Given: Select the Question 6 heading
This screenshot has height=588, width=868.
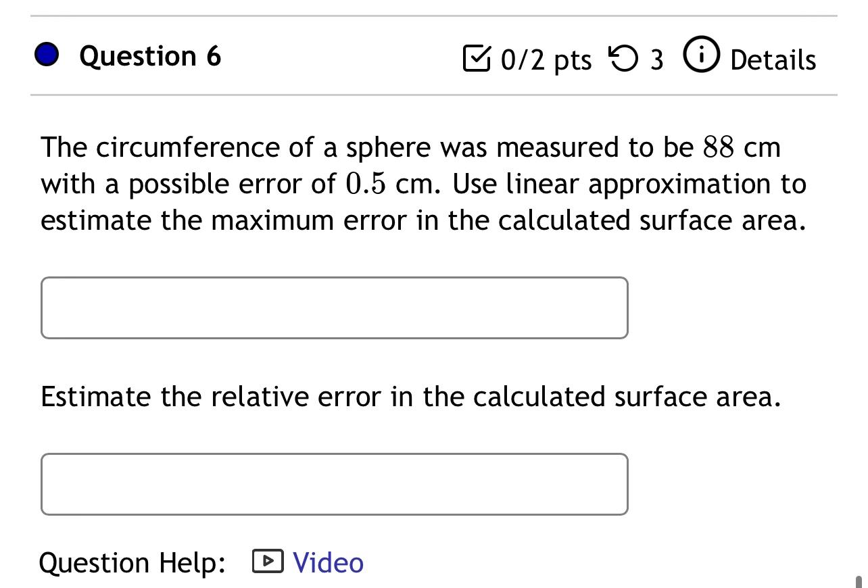Looking at the screenshot, I should click(149, 55).
